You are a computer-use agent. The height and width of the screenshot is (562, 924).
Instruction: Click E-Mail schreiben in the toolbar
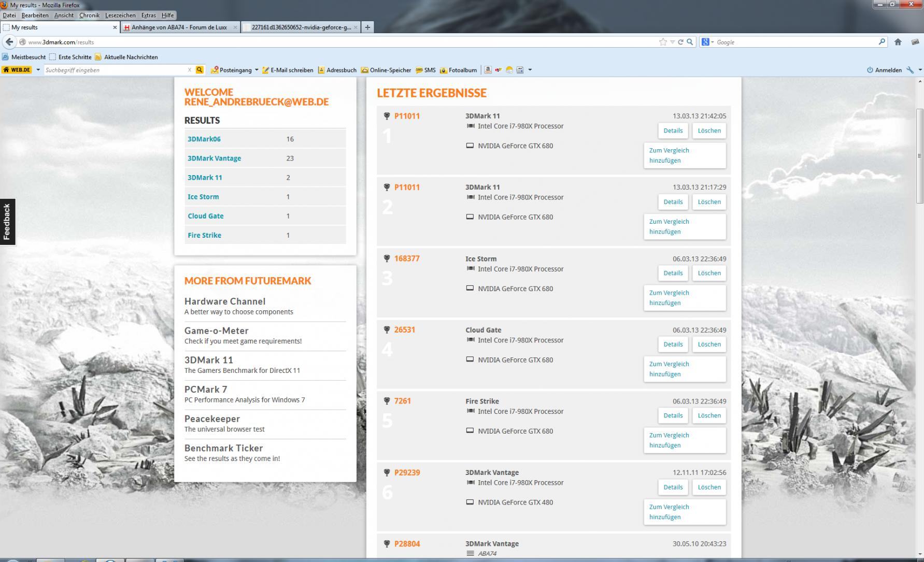288,70
